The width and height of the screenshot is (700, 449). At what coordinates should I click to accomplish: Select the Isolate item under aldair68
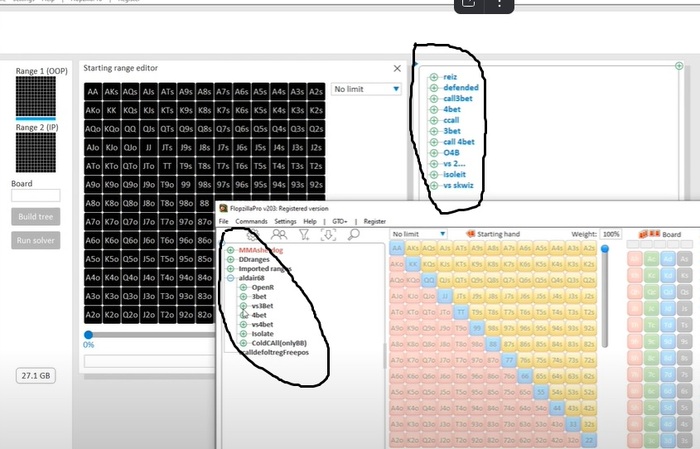(x=262, y=334)
